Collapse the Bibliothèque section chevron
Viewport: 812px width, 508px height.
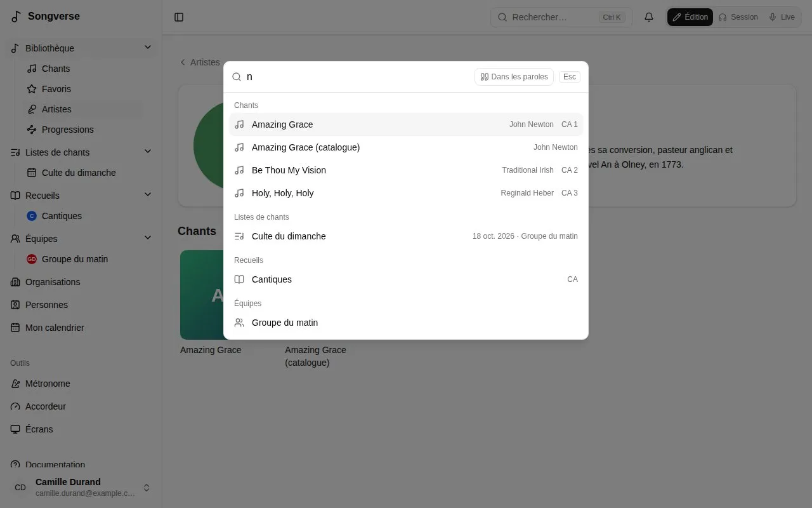[148, 48]
